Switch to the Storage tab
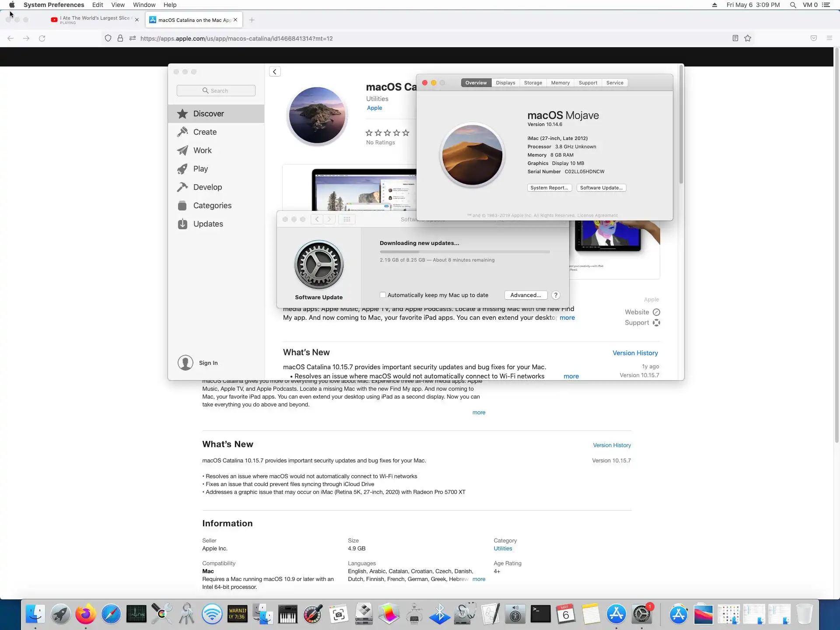The height and width of the screenshot is (630, 840). click(533, 83)
